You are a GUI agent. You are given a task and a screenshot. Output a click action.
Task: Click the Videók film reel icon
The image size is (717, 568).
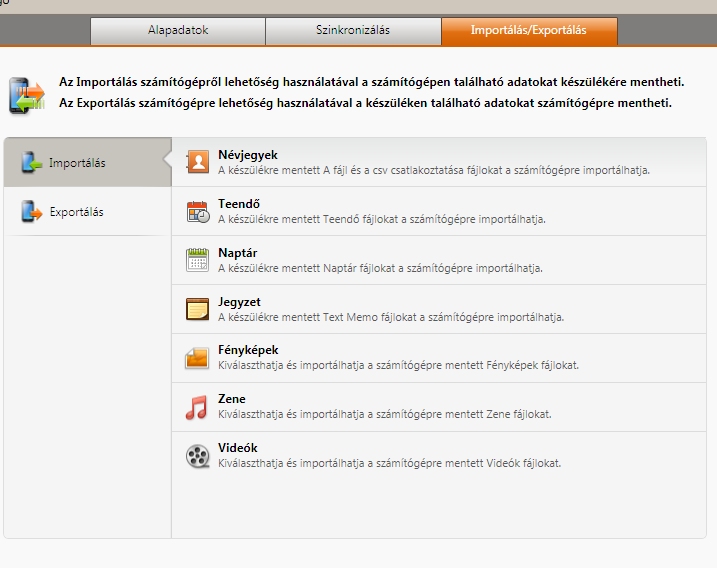tap(198, 456)
